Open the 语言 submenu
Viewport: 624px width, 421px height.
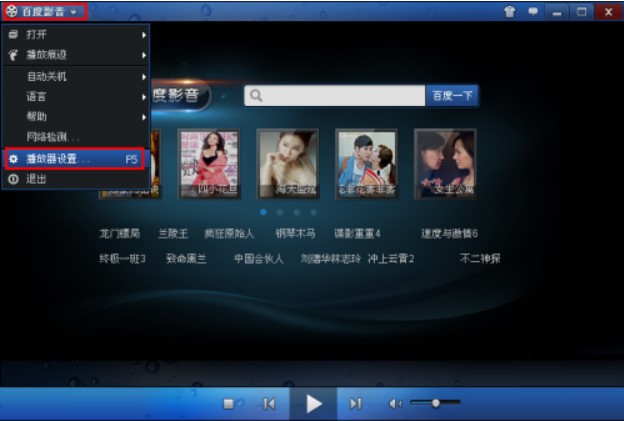(x=76, y=97)
